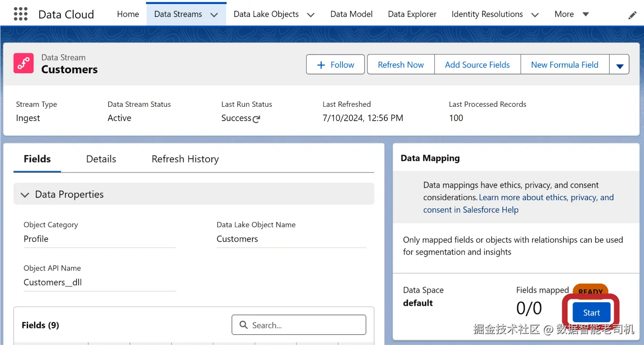Screen dimensions: 644x345
Task: Click the refresh icon beside Success status
Action: (256, 119)
